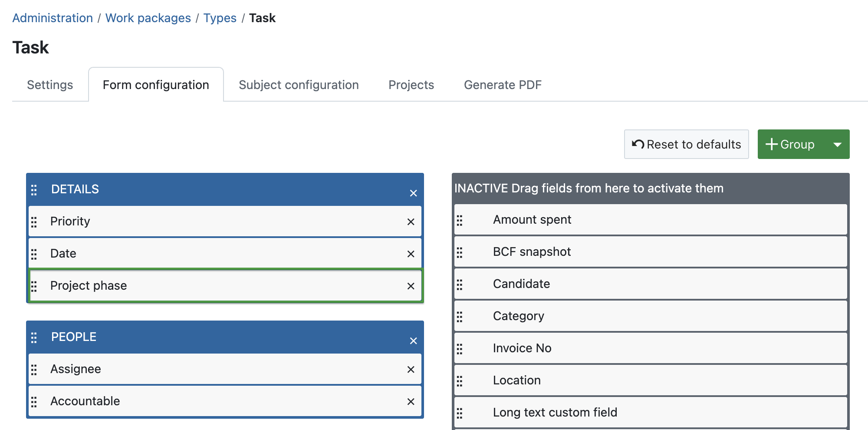
Task: Click the undo arrow icon on Reset to defaults
Action: tap(637, 144)
